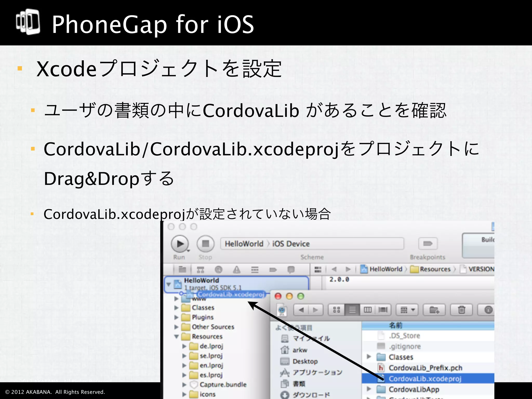Select the .DS_Store file in Finder
Image resolution: width=532 pixels, height=399 pixels.
click(x=404, y=336)
